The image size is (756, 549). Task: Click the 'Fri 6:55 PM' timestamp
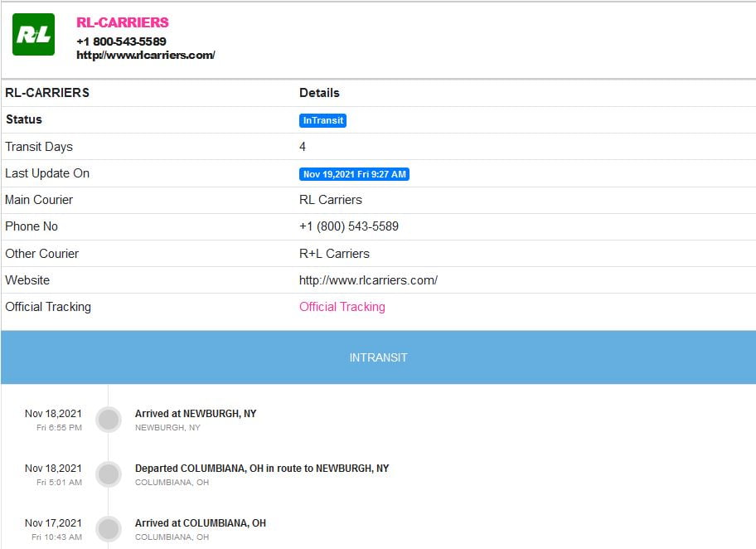click(59, 427)
